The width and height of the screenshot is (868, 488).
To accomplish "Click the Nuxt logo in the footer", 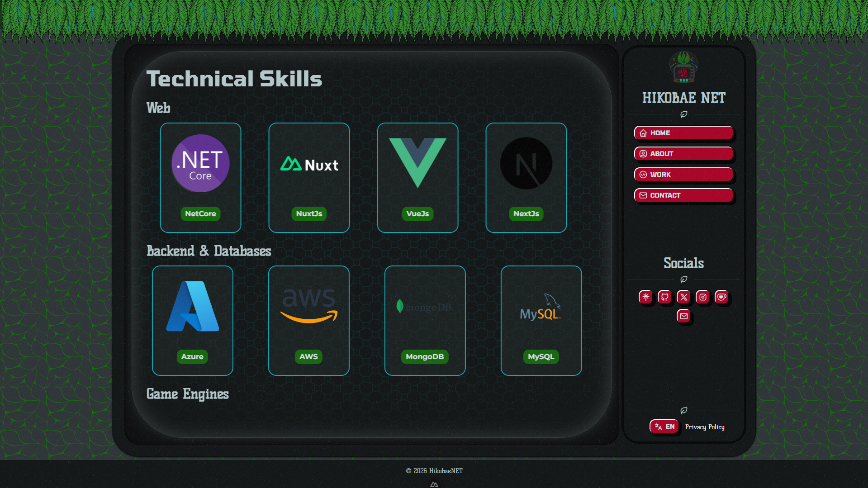I will coord(434,484).
